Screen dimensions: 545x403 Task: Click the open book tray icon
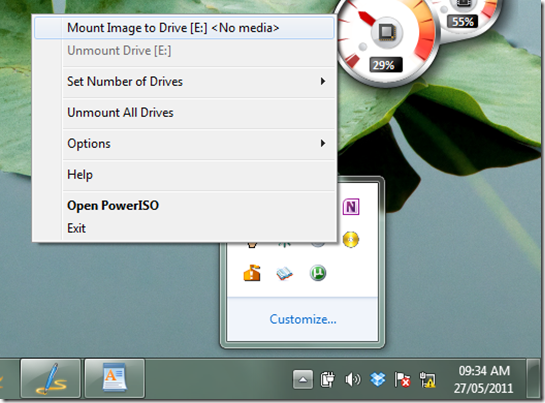pos(285,273)
